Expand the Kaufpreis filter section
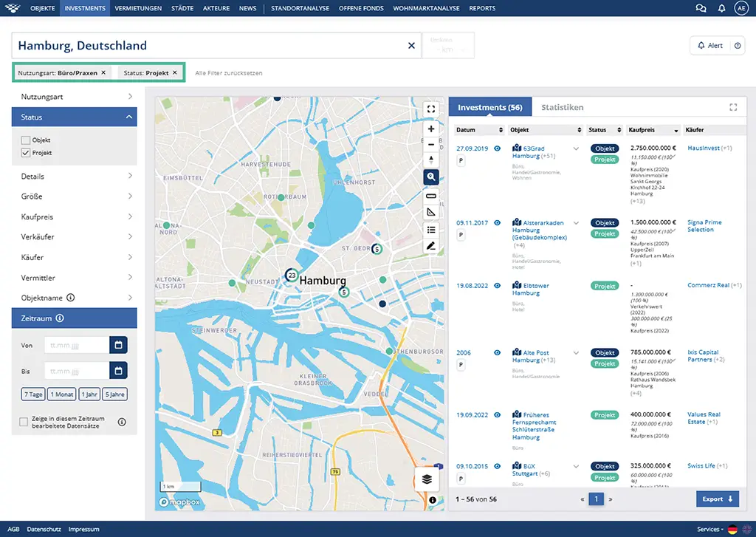This screenshot has width=756, height=537. [x=75, y=216]
